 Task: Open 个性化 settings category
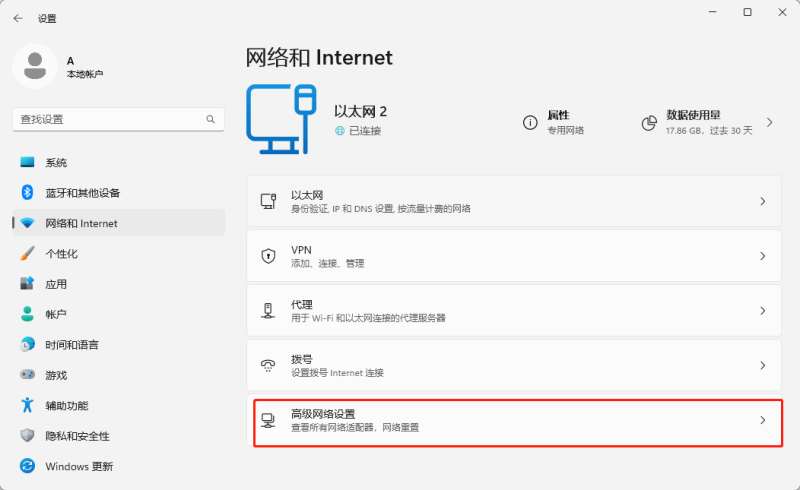pos(118,253)
